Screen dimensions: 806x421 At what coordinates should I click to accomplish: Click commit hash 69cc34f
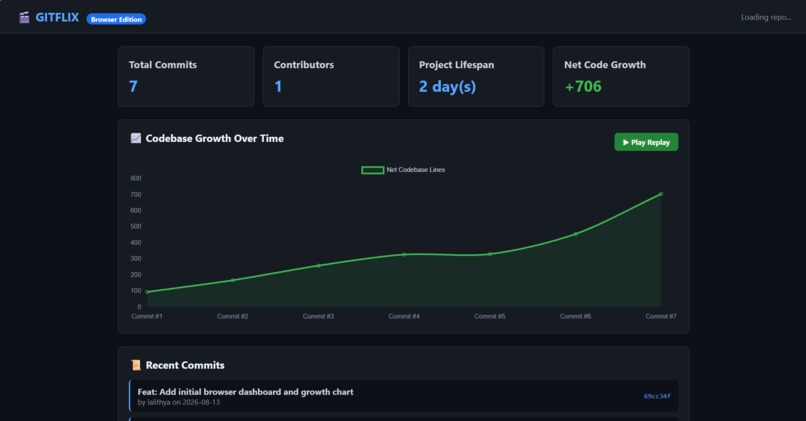pyautogui.click(x=657, y=396)
